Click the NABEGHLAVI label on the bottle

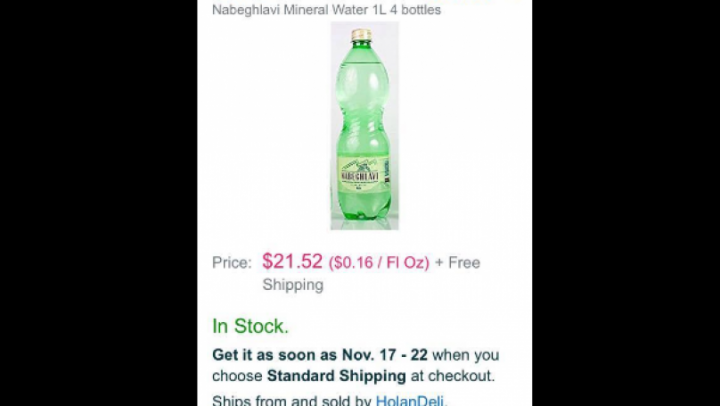coord(360,176)
